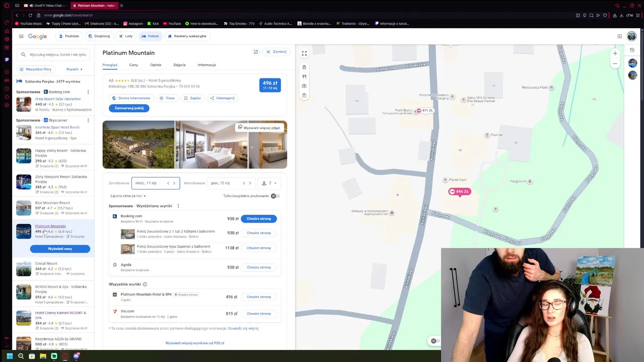Open Wszystkie filtry panel
The height and width of the screenshot is (362, 644).
35,69
